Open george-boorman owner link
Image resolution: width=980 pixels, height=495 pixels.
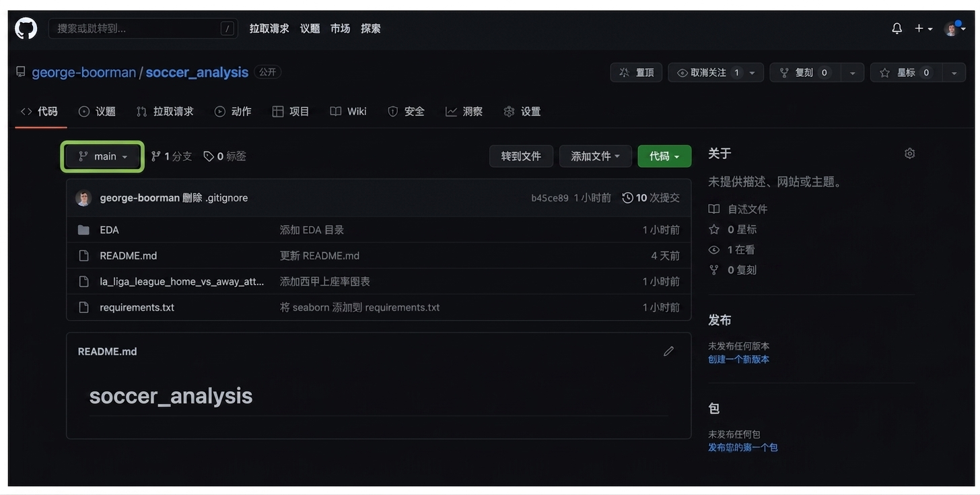[x=84, y=72]
